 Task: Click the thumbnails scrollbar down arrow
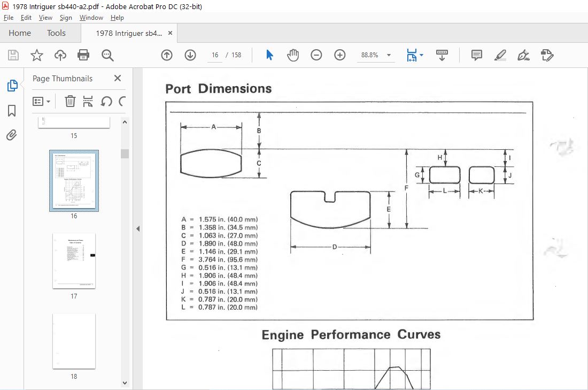pyautogui.click(x=125, y=383)
